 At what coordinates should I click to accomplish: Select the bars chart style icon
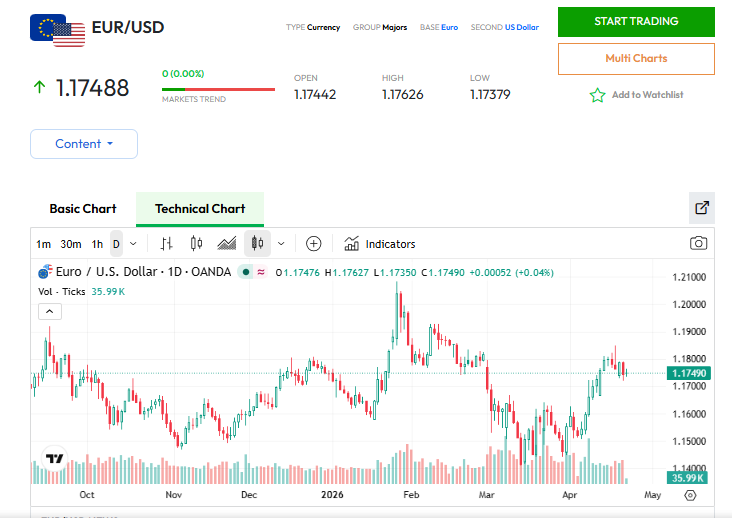167,243
